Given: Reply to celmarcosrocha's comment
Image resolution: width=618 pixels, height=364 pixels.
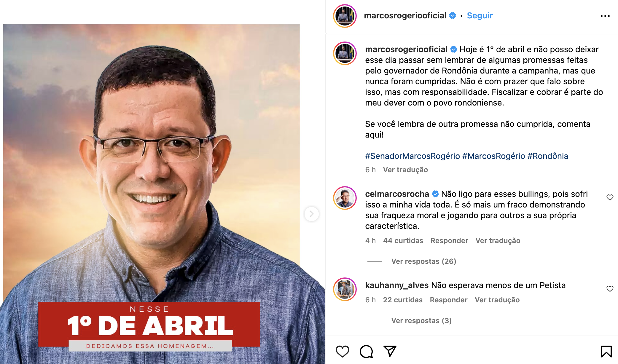Looking at the screenshot, I should pyautogui.click(x=449, y=241).
